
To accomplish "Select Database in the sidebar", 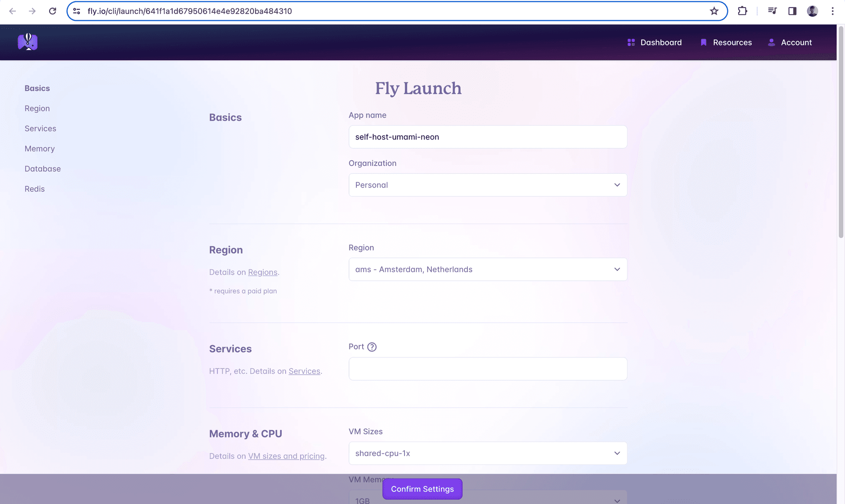I will (x=43, y=169).
